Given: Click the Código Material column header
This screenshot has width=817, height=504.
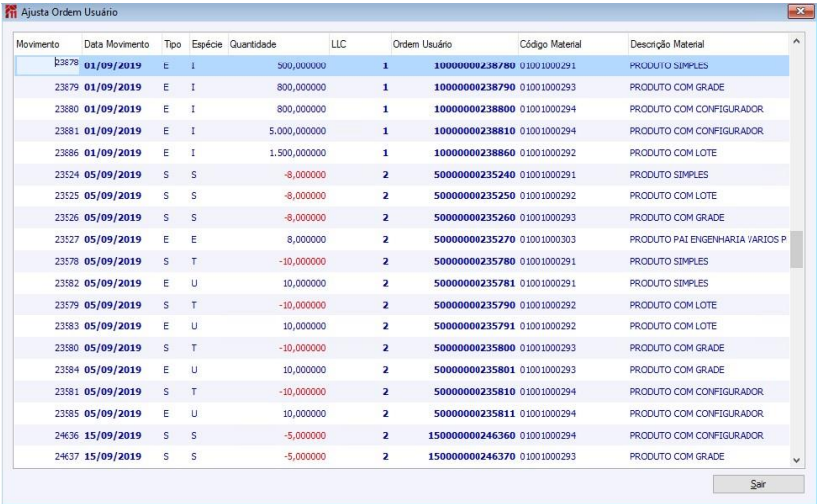Looking at the screenshot, I should coord(573,44).
